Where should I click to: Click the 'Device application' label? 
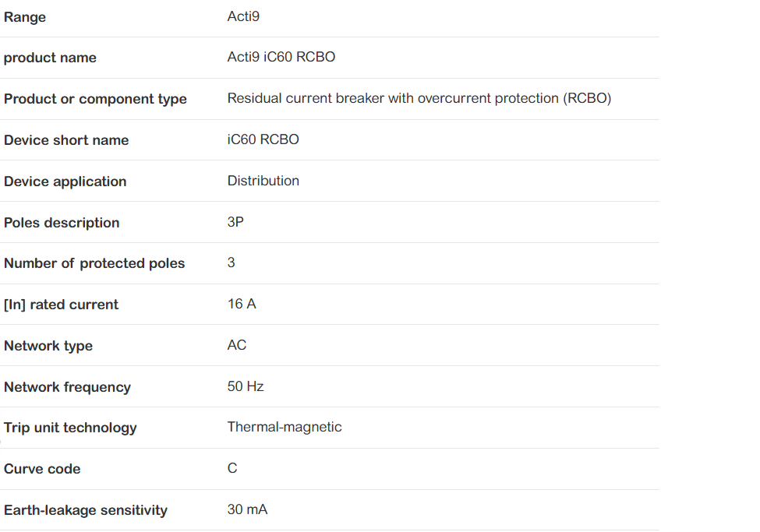coord(65,182)
